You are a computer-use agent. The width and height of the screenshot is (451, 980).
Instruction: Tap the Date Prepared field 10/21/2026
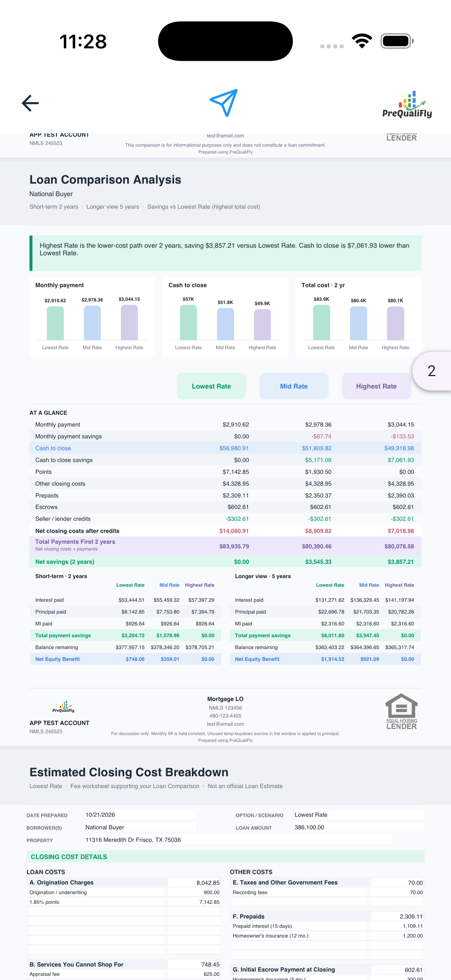coord(141,815)
